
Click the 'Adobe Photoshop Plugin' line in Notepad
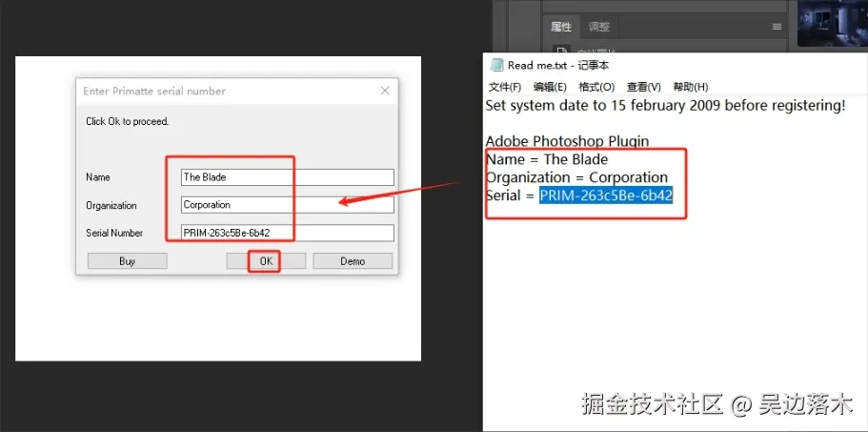click(568, 141)
